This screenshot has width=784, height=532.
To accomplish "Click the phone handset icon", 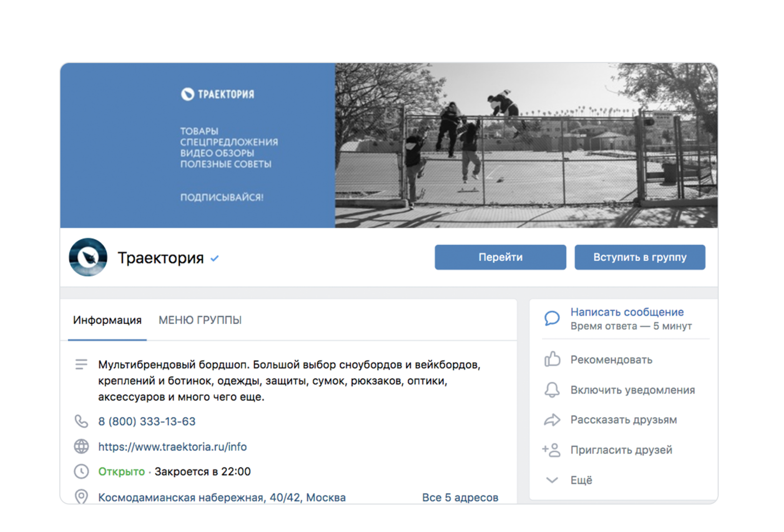I will coord(81,421).
